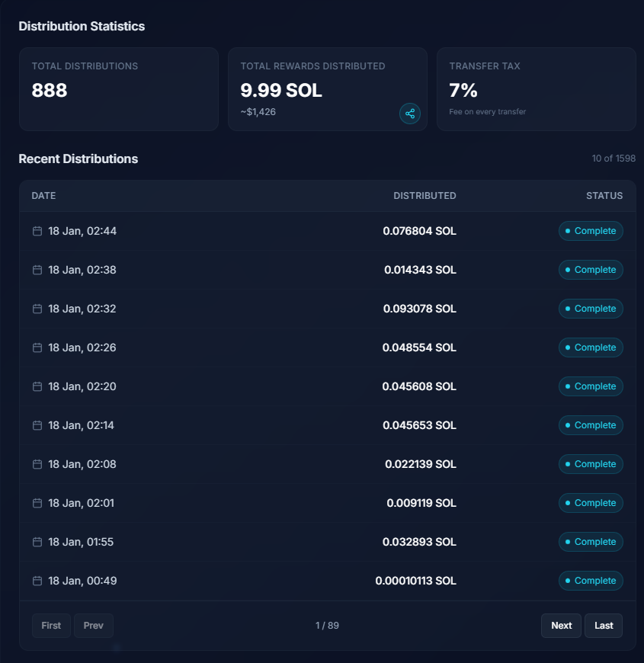The height and width of the screenshot is (663, 644).
Task: Click the date '18 Jan, 02:14'
Action: [x=82, y=425]
